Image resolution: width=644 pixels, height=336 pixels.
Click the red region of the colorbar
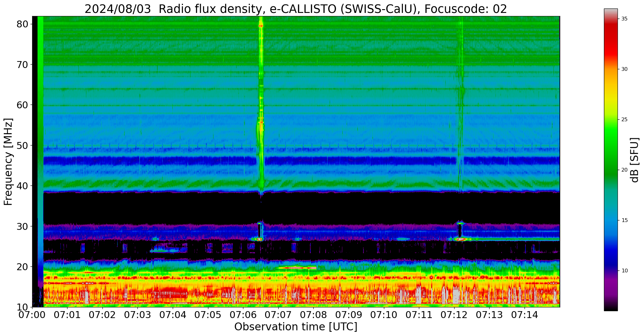(611, 41)
